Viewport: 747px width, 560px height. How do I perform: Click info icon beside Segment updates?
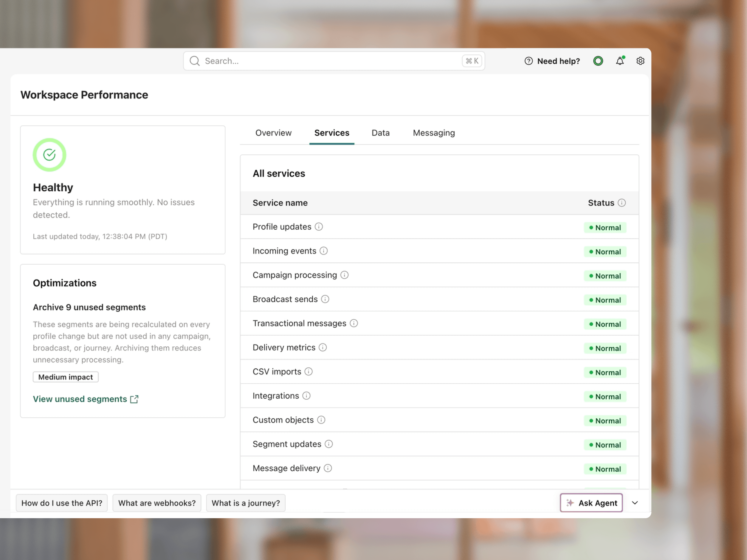328,444
